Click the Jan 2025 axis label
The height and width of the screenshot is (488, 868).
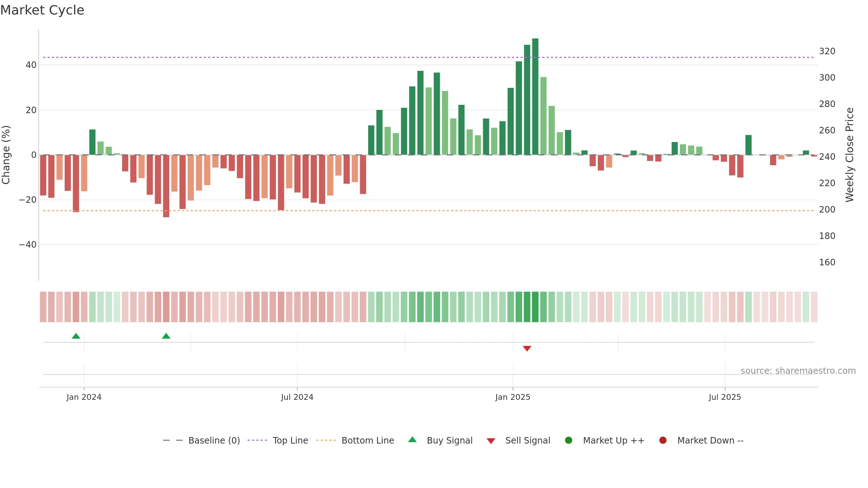click(513, 397)
